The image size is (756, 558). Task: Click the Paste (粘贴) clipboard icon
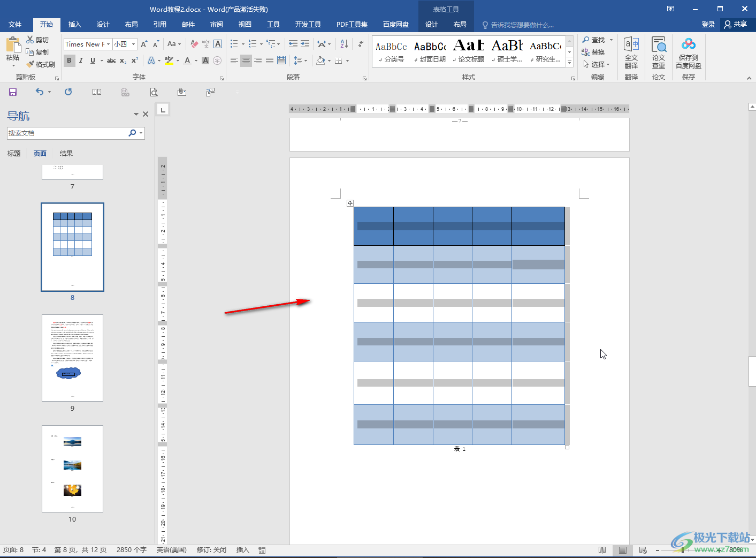[13, 45]
